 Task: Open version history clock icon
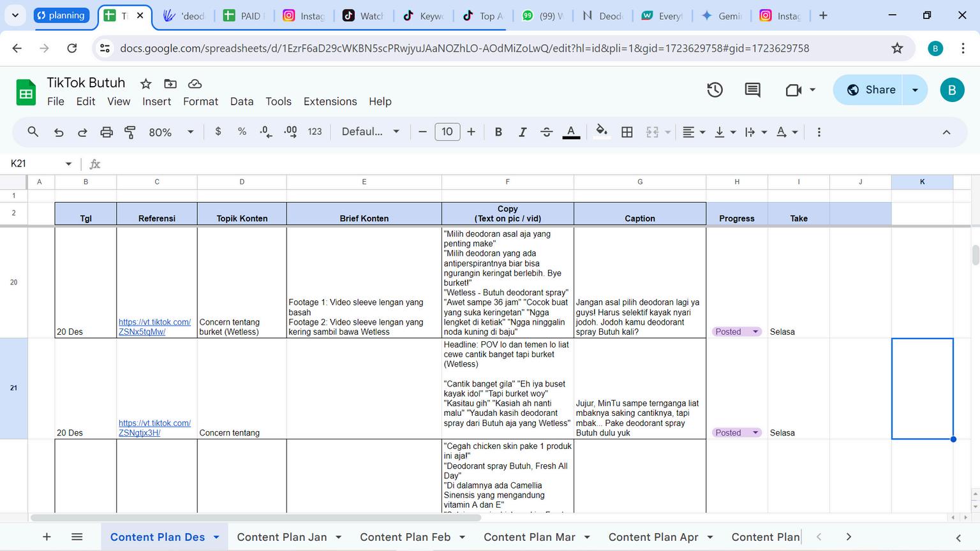(x=715, y=90)
